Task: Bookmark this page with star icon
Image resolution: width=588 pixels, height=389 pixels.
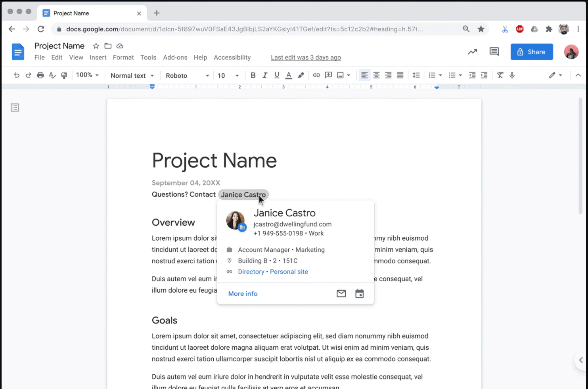Action: (x=481, y=29)
